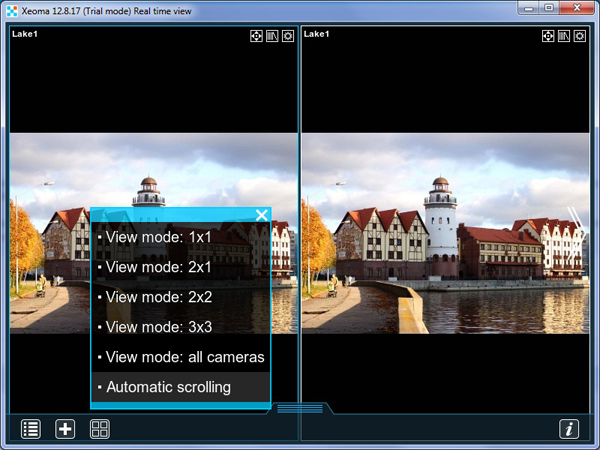Open the layouts grid icon
Viewport: 600px width, 450px height.
click(x=100, y=429)
